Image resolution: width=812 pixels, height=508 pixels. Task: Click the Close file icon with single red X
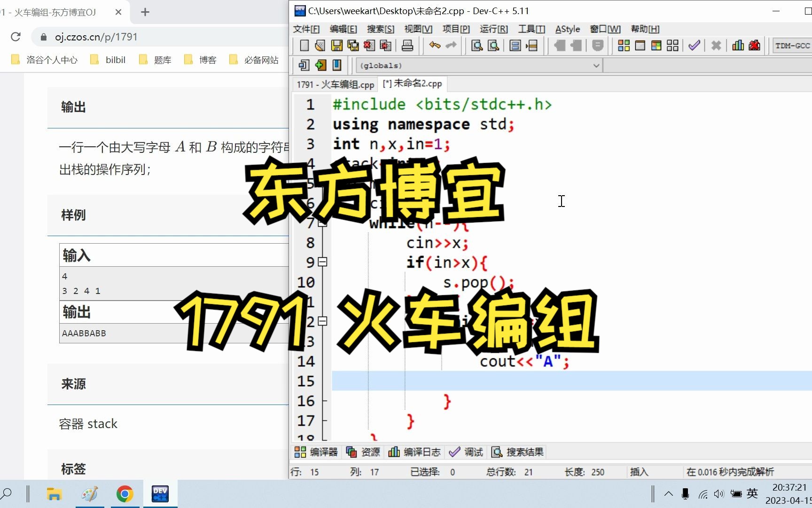coord(369,46)
